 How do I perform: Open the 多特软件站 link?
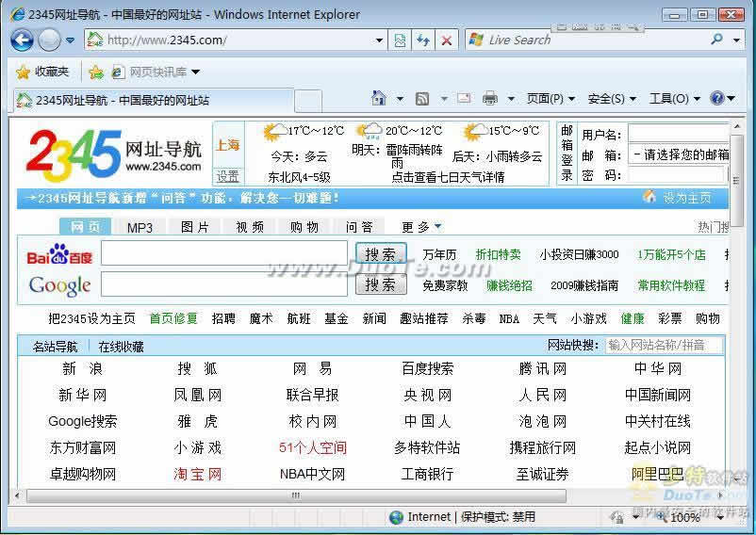coord(427,447)
